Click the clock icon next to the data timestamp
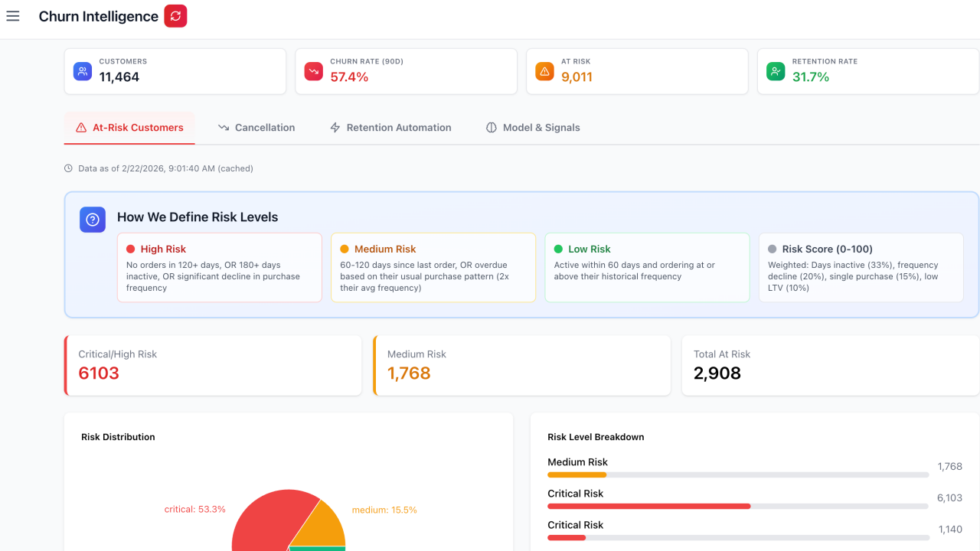 [x=70, y=168]
